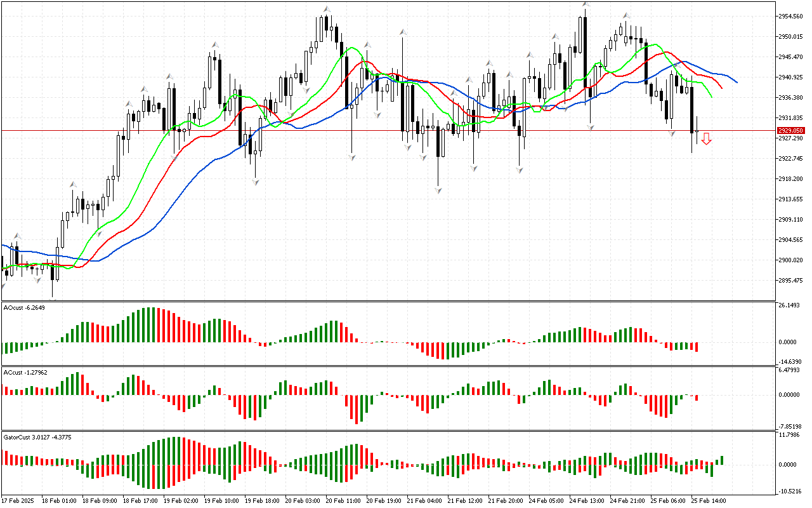The image size is (812, 508).
Task: Click the 18 Feb 17:00 time label
Action: click(x=140, y=501)
